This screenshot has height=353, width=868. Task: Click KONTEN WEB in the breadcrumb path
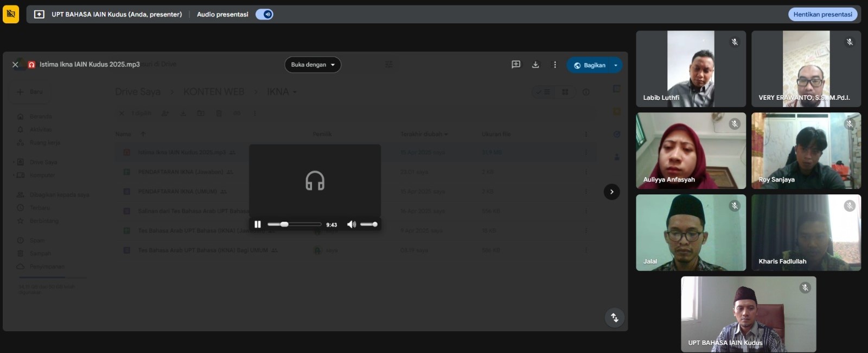(x=214, y=92)
